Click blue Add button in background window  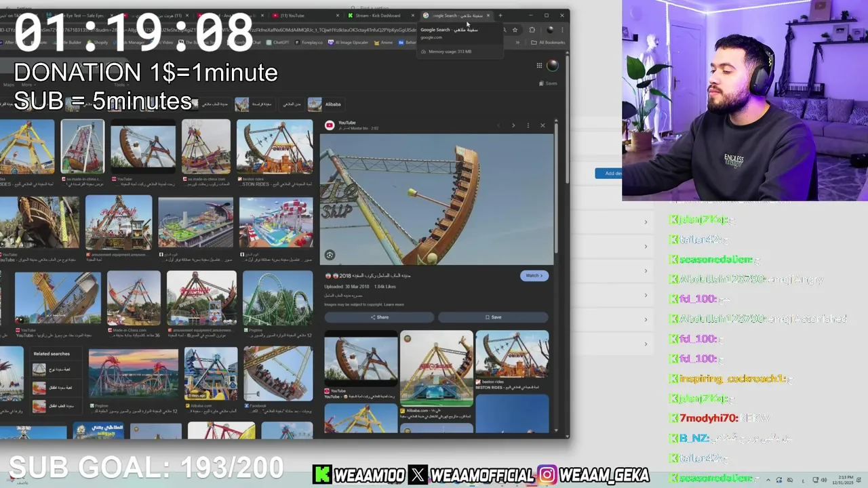[609, 174]
